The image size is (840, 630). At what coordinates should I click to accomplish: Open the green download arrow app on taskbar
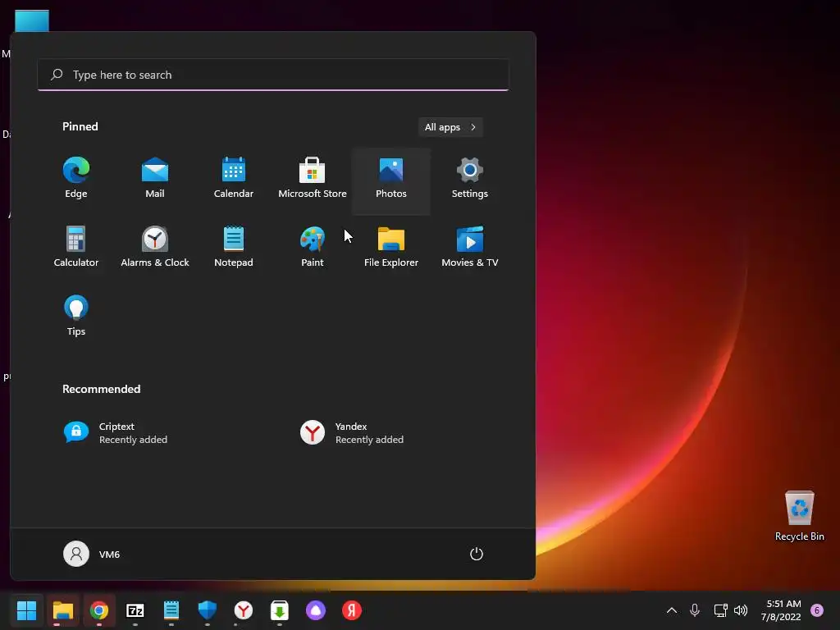click(280, 610)
